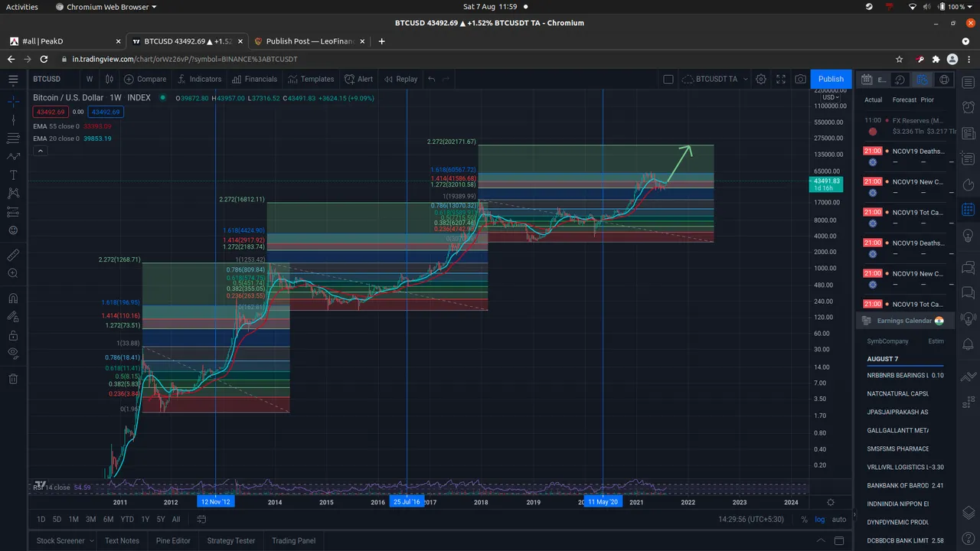Click the Compare symbol button
Image resolution: width=980 pixels, height=551 pixels.
145,79
